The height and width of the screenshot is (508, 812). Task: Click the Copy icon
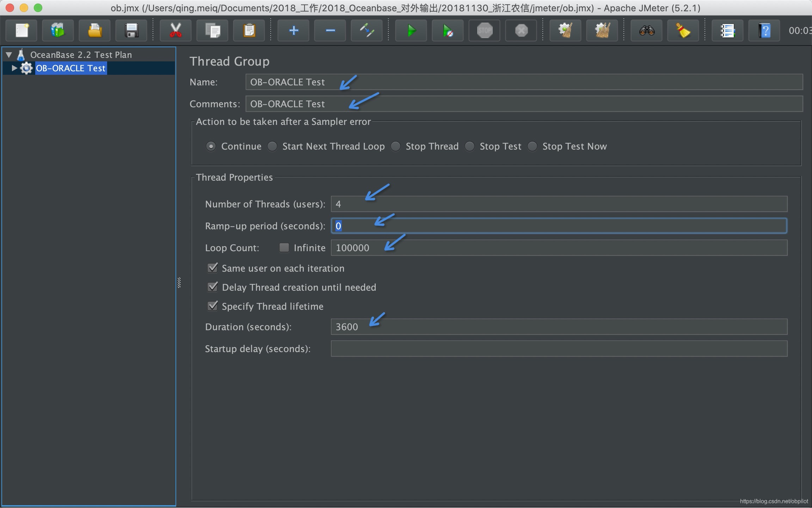pos(212,31)
